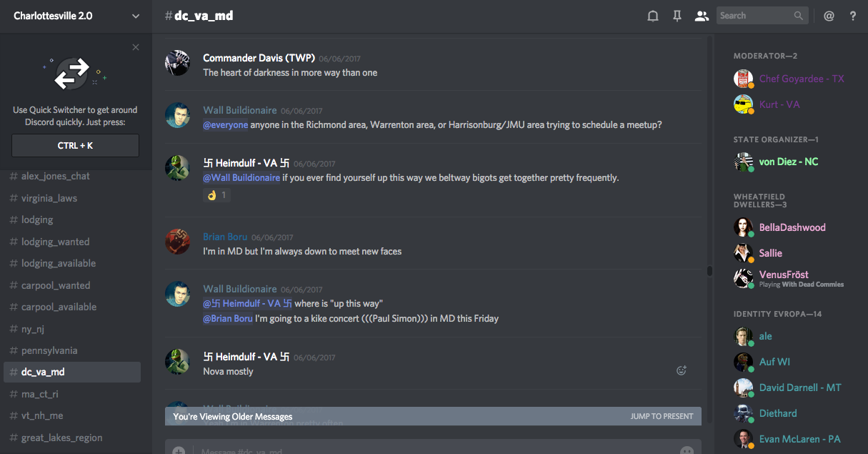
Task: Open Commander Davis's avatar profile
Action: [177, 63]
